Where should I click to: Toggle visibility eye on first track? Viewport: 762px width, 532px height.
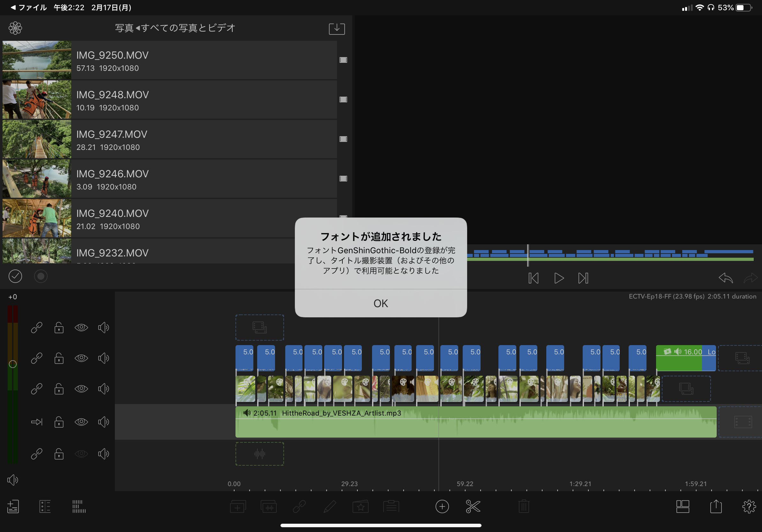point(81,327)
